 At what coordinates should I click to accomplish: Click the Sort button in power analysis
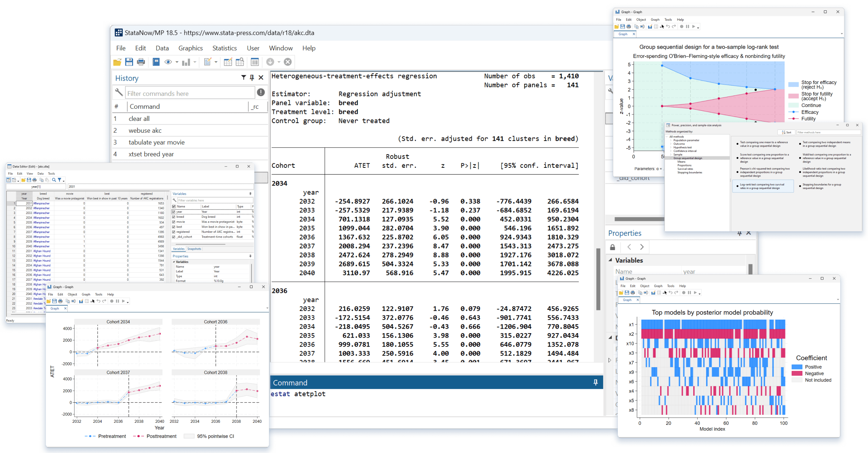click(786, 132)
